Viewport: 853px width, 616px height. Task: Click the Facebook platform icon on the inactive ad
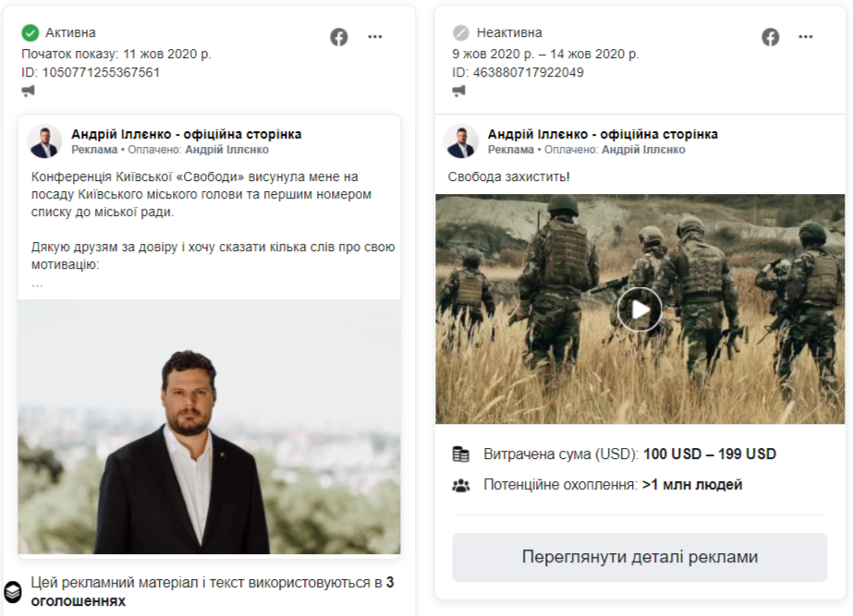point(771,37)
